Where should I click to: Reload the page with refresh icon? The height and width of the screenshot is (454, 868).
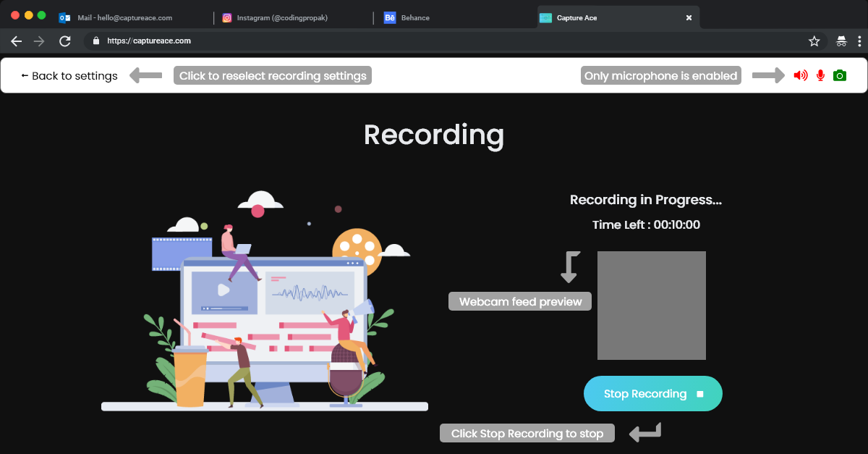click(x=64, y=41)
